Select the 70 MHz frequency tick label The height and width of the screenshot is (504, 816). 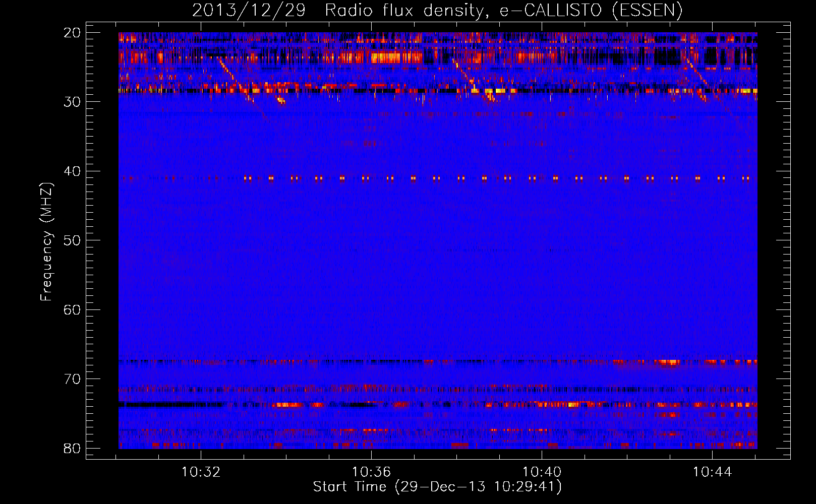tap(73, 379)
